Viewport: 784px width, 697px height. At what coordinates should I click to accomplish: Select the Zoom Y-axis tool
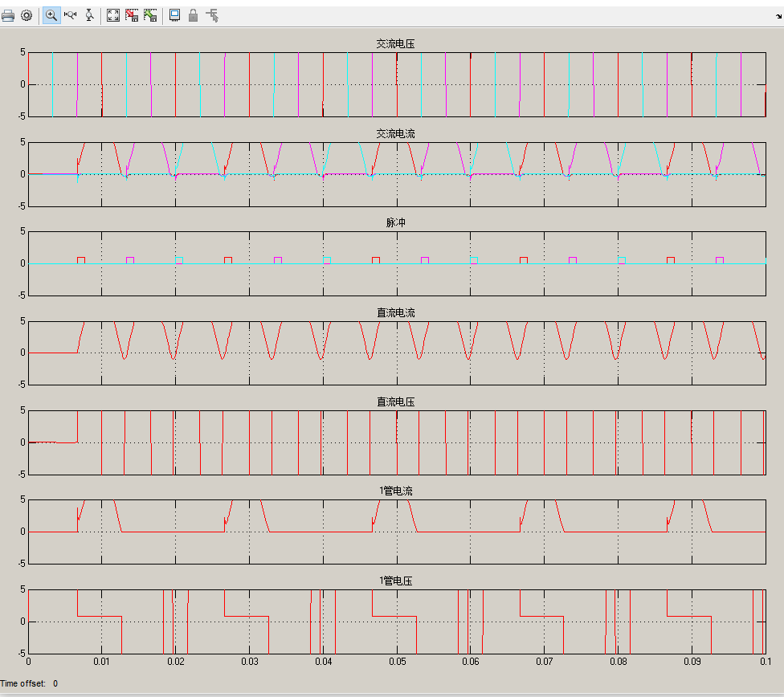[x=89, y=15]
